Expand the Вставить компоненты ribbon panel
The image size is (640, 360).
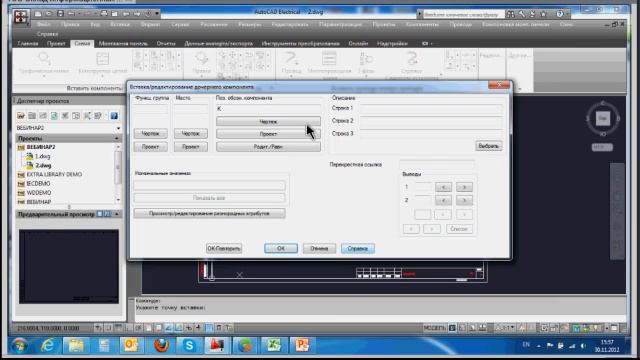[94, 88]
